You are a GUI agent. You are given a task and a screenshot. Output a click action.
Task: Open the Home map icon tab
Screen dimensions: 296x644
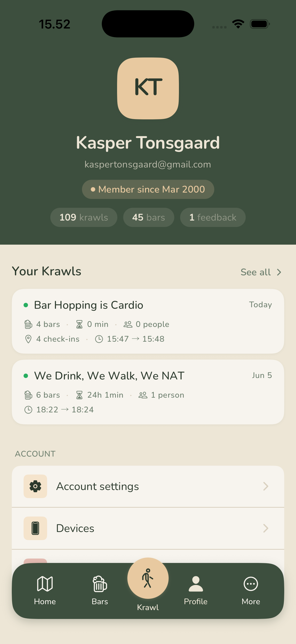click(45, 584)
